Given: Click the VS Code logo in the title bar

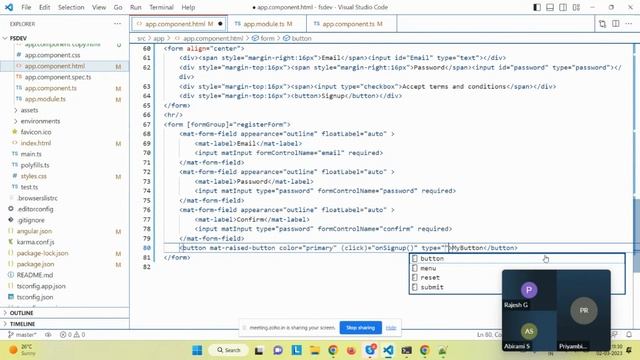Looking at the screenshot, I should 9,7.
